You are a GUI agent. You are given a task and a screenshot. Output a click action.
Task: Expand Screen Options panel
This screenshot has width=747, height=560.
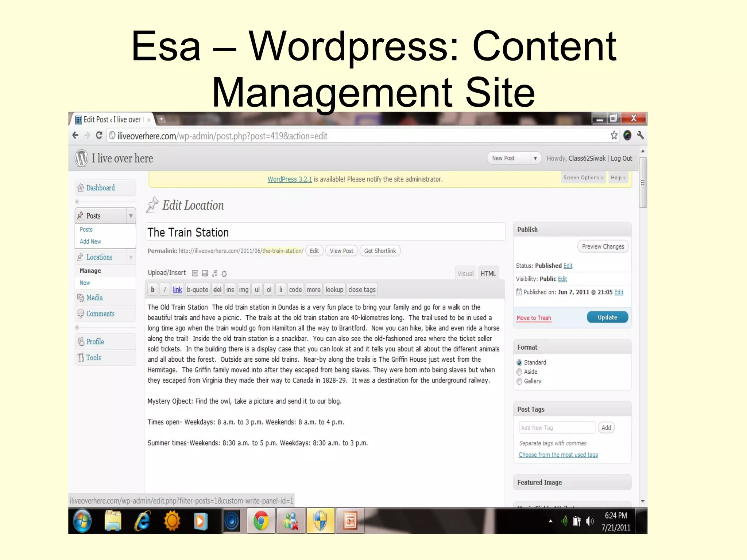pyautogui.click(x=583, y=178)
